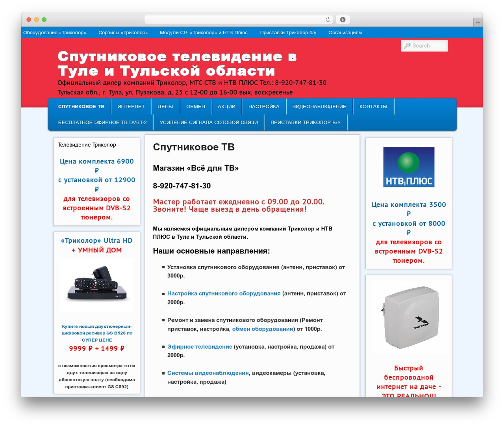Viewport: 504px width, 427px height.
Task: Open the ОБМЕН navigation tab
Action: [196, 106]
